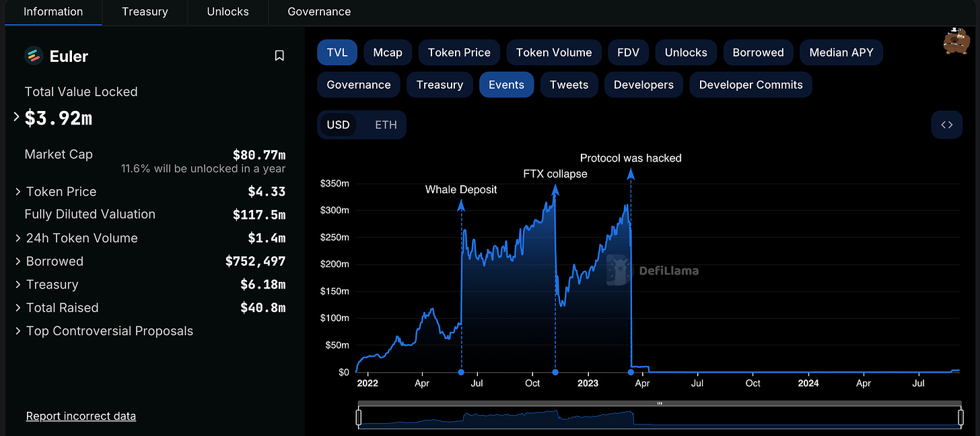The image size is (980, 436).
Task: Switch to the top Governance tab
Action: [x=319, y=11]
